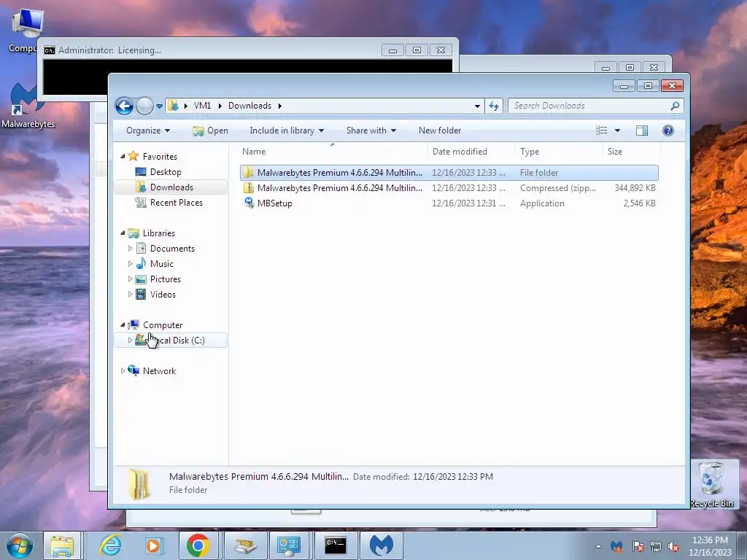Open the Recycle Bin desktop icon
The height and width of the screenshot is (560, 747).
(x=711, y=484)
